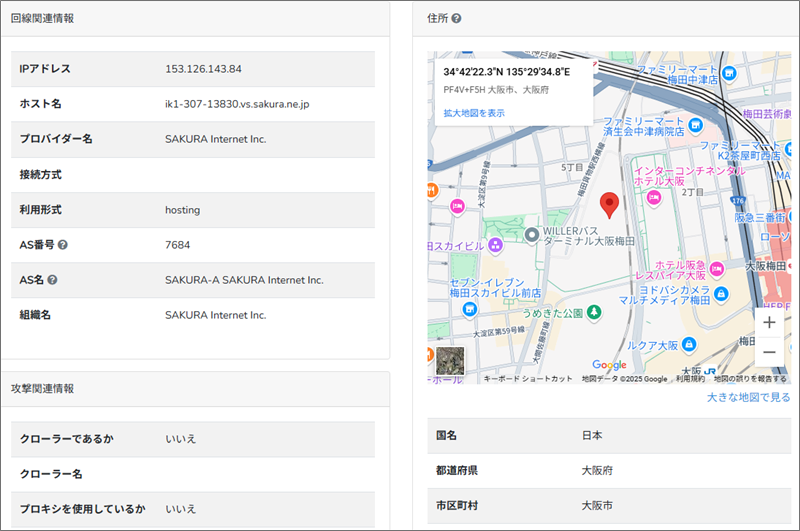The height and width of the screenshot is (531, 800).
Task: Click the hosting value in 利用形式 row
Action: point(182,210)
